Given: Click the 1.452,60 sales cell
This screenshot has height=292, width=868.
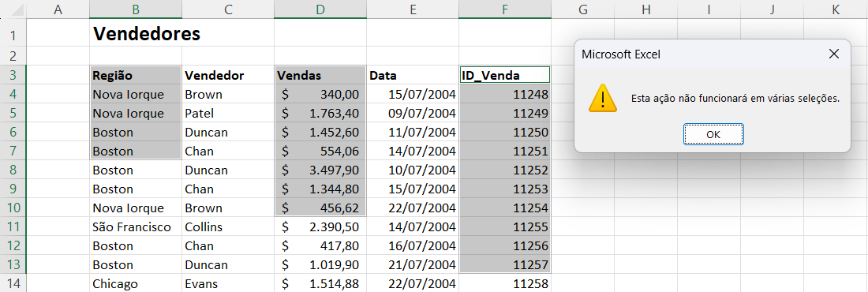Looking at the screenshot, I should click(x=320, y=132).
